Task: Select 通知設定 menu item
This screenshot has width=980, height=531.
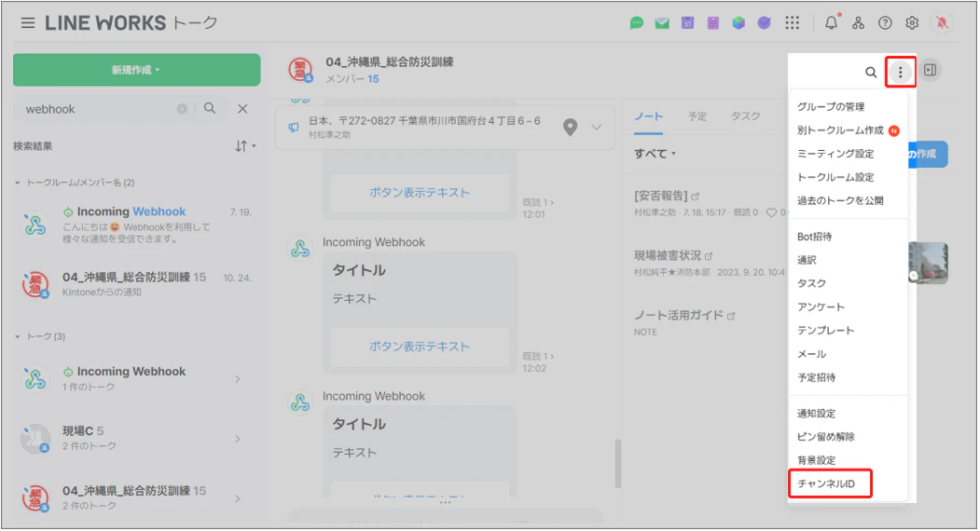Action: tap(816, 414)
